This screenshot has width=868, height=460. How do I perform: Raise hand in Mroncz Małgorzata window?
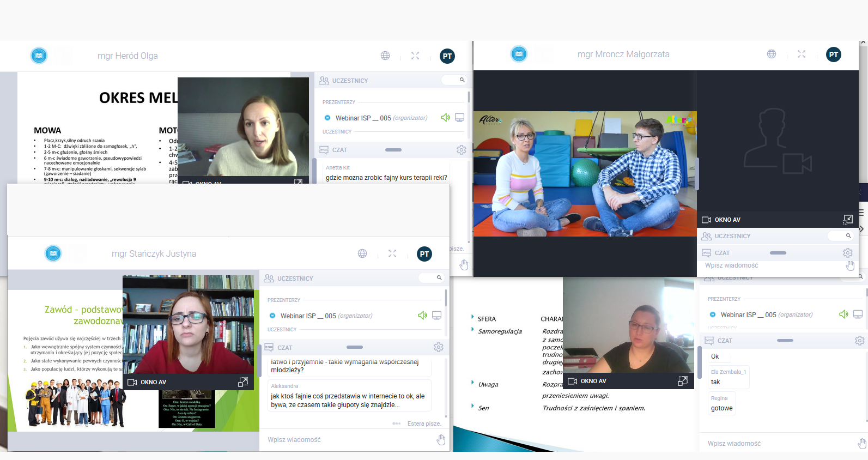(x=850, y=266)
